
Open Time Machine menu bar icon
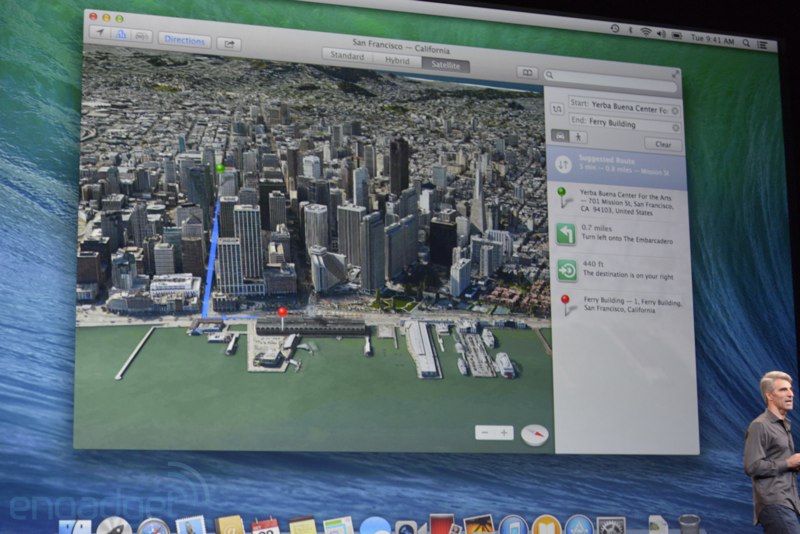(x=615, y=29)
